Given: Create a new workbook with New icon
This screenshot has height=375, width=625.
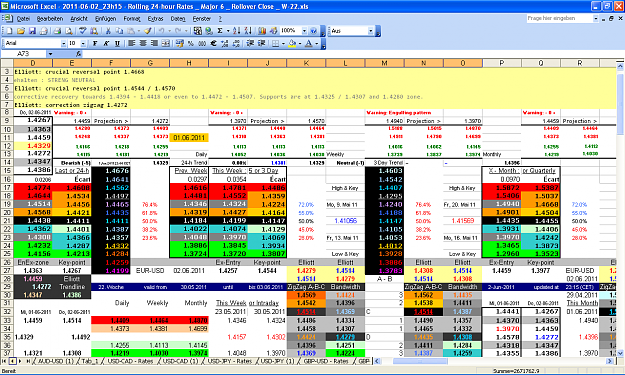Looking at the screenshot, I should click(x=9, y=31).
